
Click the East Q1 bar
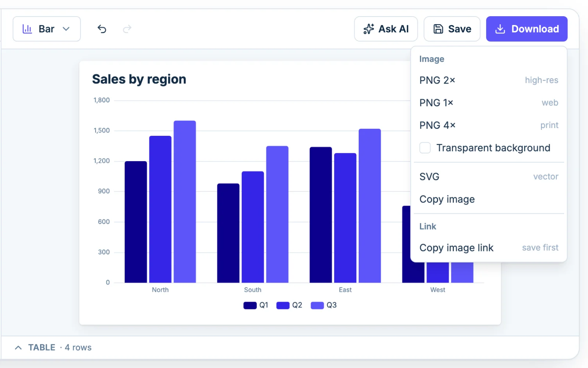click(321, 215)
